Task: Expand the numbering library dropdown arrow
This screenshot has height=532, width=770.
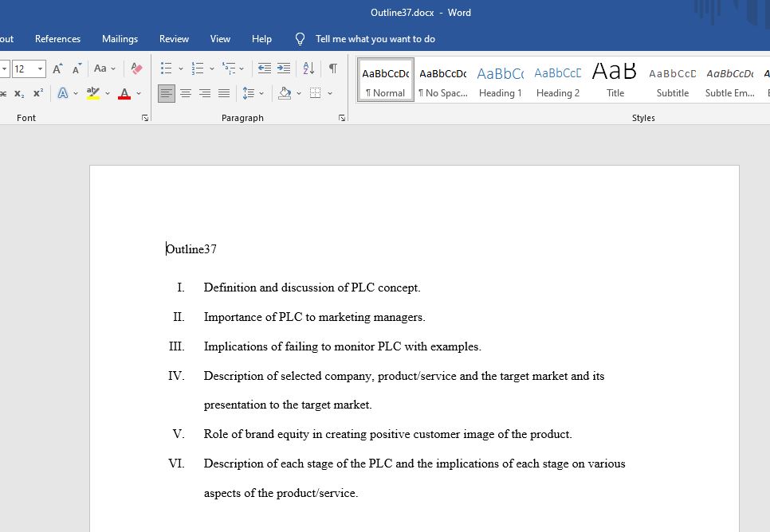Action: tap(212, 68)
